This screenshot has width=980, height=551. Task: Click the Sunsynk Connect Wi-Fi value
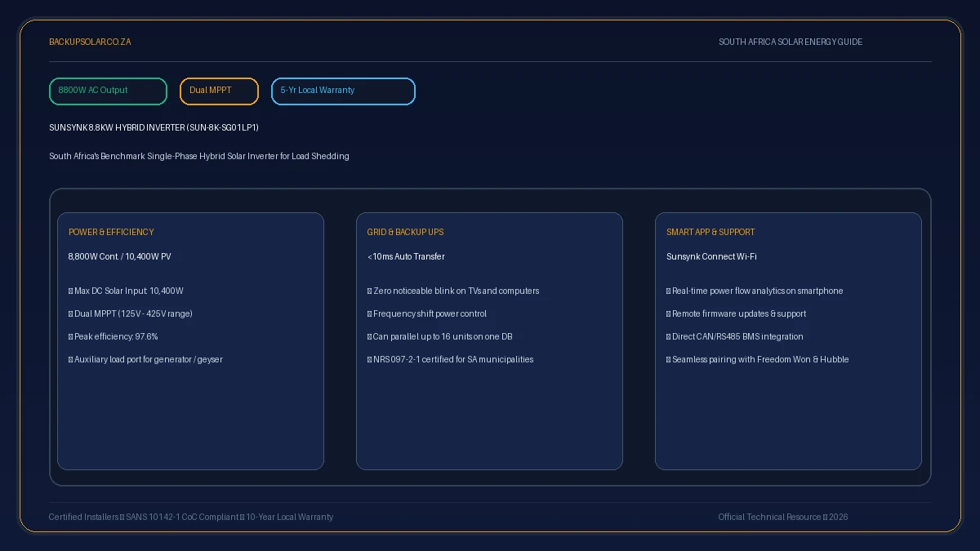click(x=711, y=257)
